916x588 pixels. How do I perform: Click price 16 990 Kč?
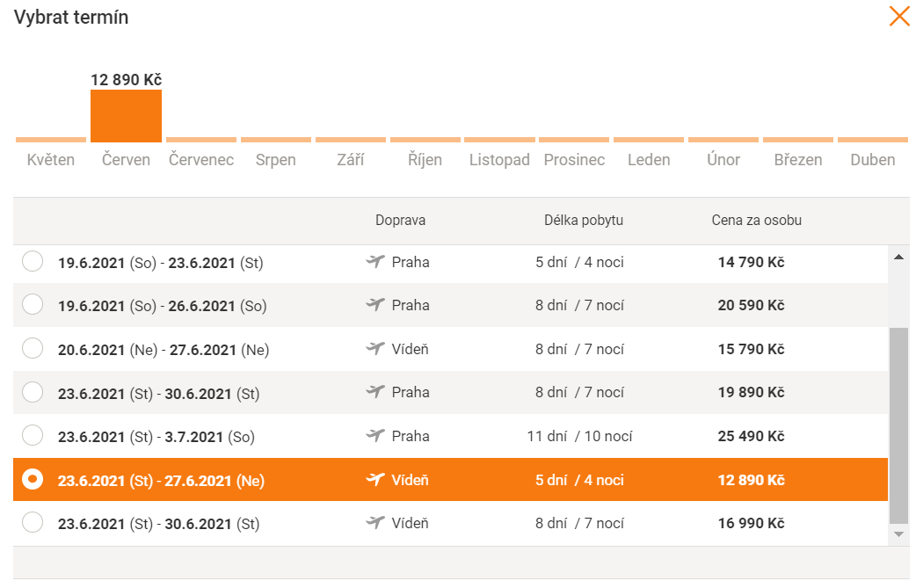(752, 523)
